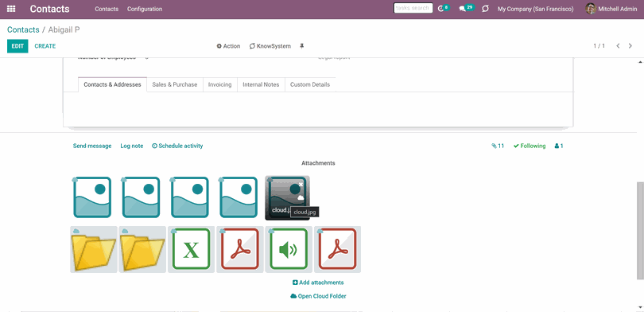Open the audio file attachment with the speaker icon

point(289,249)
